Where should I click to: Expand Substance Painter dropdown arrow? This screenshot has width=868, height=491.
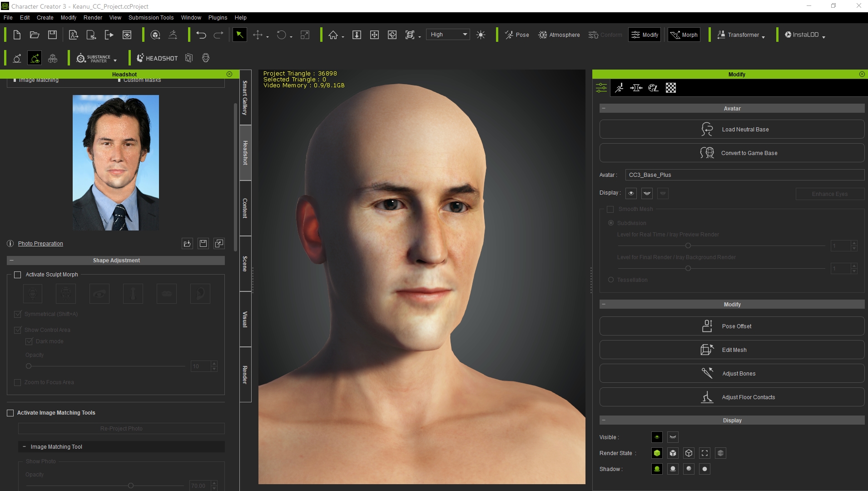(x=115, y=60)
